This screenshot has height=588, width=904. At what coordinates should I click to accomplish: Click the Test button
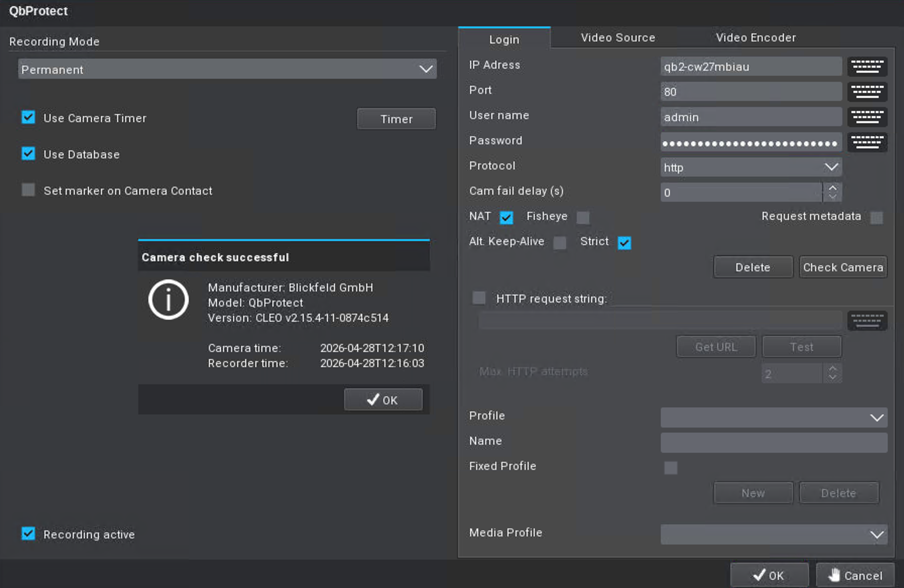802,346
